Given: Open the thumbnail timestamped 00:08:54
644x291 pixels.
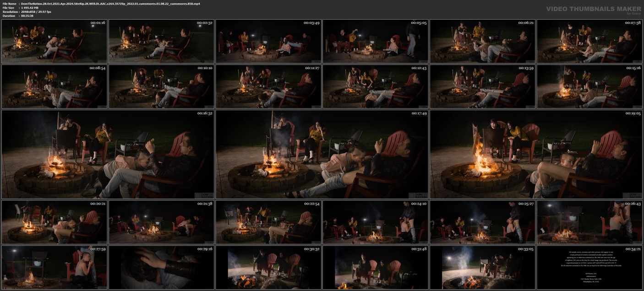Looking at the screenshot, I should [54, 86].
